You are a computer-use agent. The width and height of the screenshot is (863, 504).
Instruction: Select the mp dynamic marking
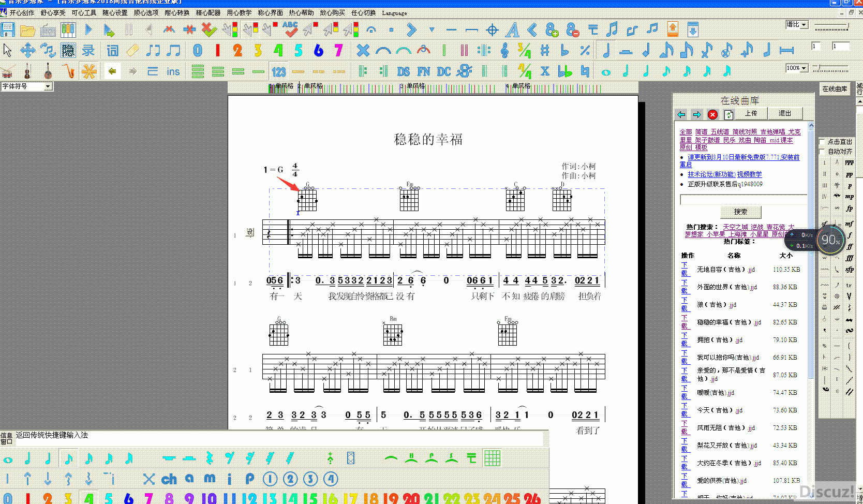pyautogui.click(x=849, y=197)
